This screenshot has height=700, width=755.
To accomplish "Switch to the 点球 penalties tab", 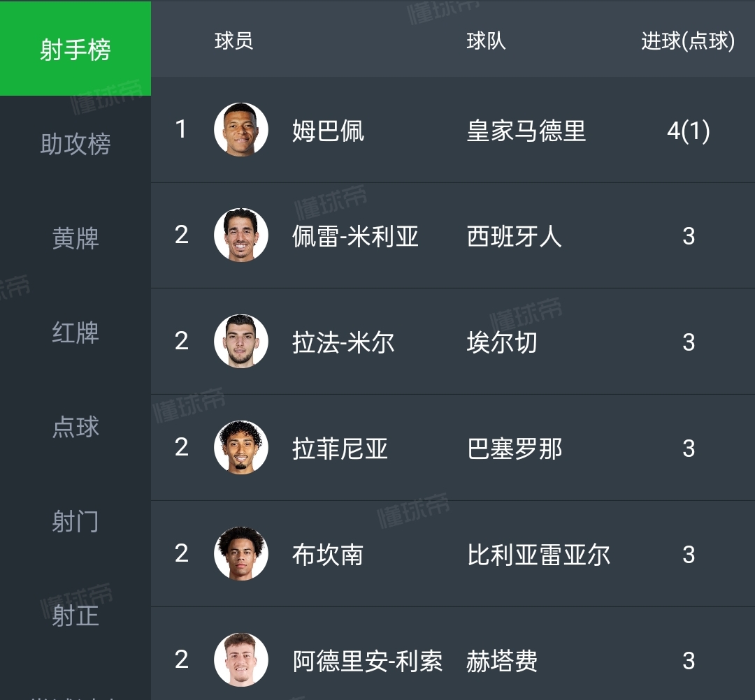I will (75, 427).
